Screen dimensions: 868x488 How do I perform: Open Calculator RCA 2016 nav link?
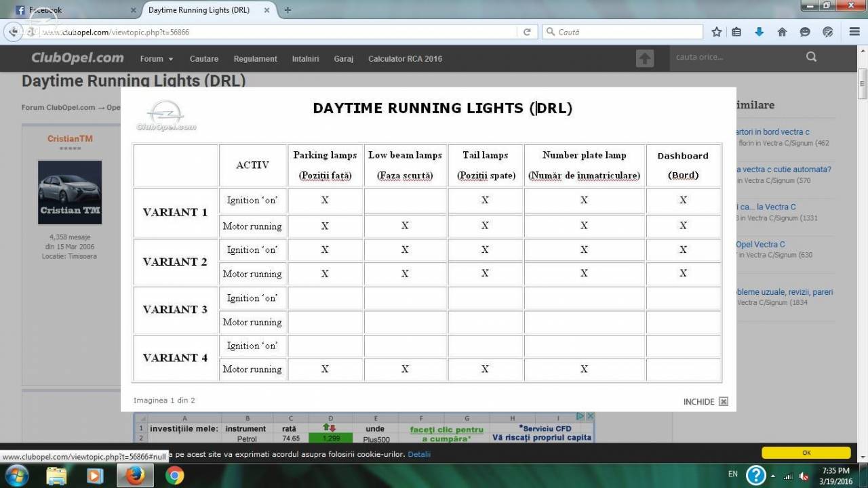pos(405,59)
